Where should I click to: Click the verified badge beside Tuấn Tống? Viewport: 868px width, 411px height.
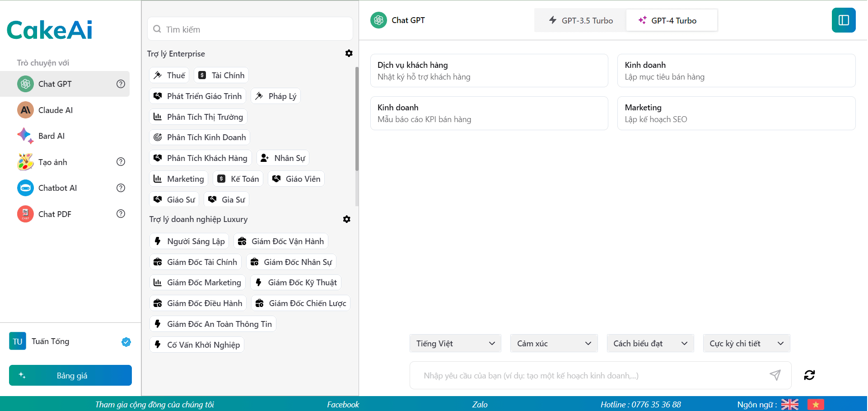[126, 342]
